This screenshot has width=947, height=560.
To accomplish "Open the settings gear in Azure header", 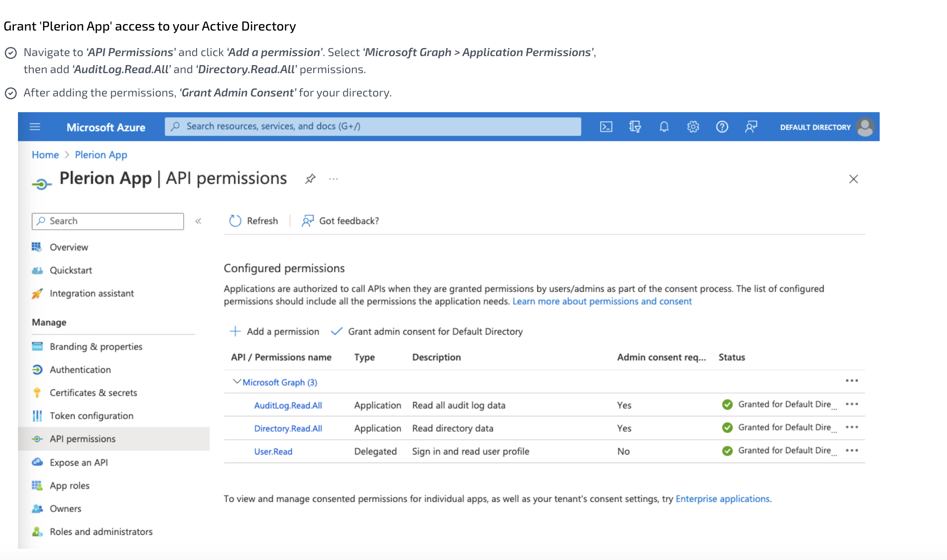I will pyautogui.click(x=693, y=127).
